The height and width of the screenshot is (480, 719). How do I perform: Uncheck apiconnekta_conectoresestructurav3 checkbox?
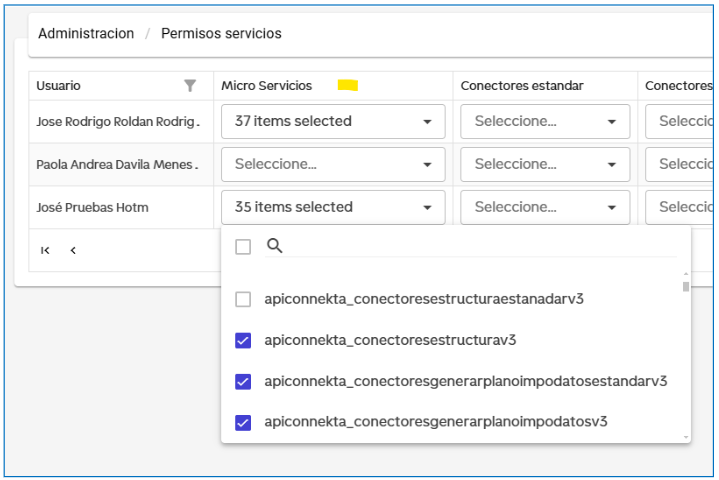click(x=243, y=340)
